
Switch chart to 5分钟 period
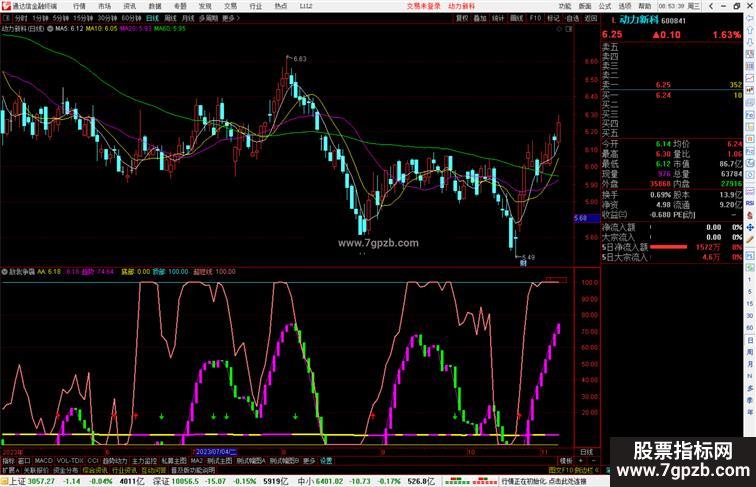coord(61,18)
